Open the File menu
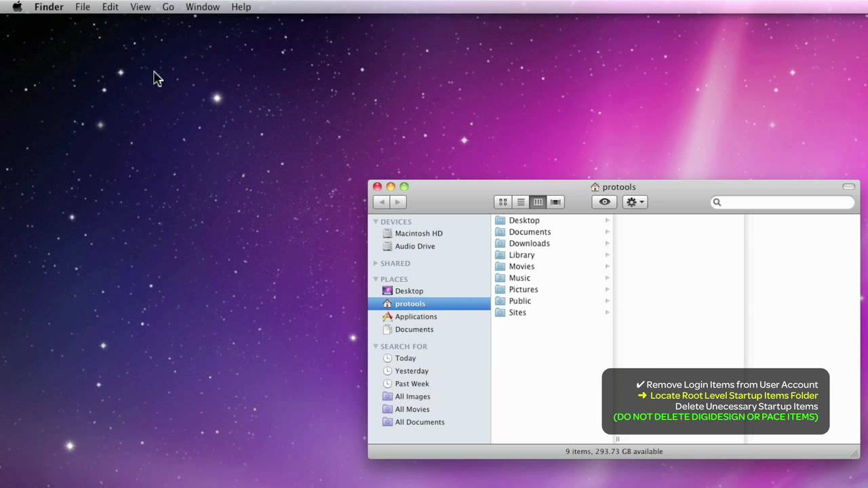The image size is (868, 488). [x=83, y=7]
